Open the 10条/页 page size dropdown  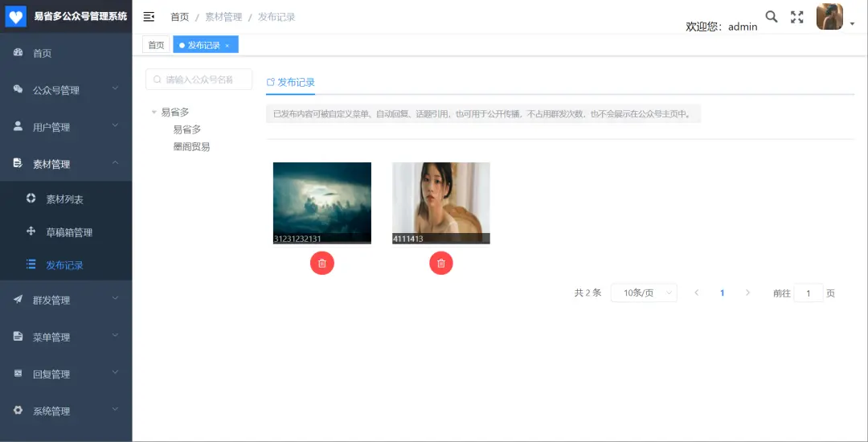click(644, 293)
